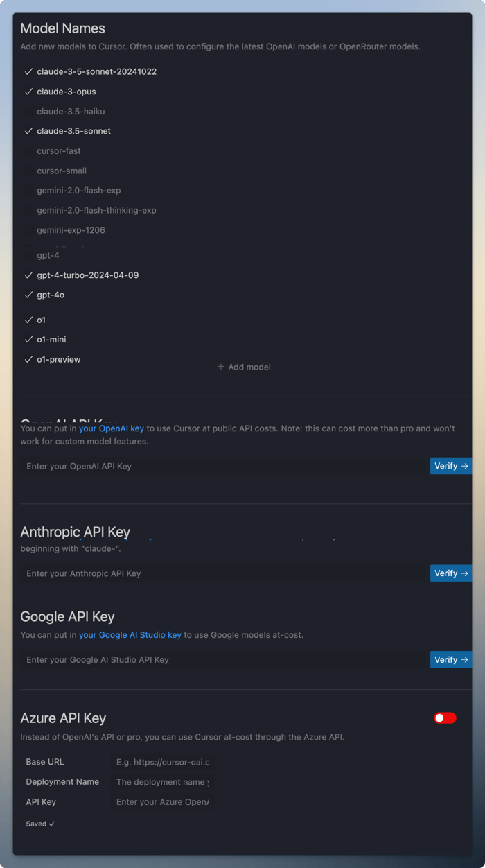Enable gemini-2.0-flash-exp model checkbox
Screen dimensions: 485x868
29,190
